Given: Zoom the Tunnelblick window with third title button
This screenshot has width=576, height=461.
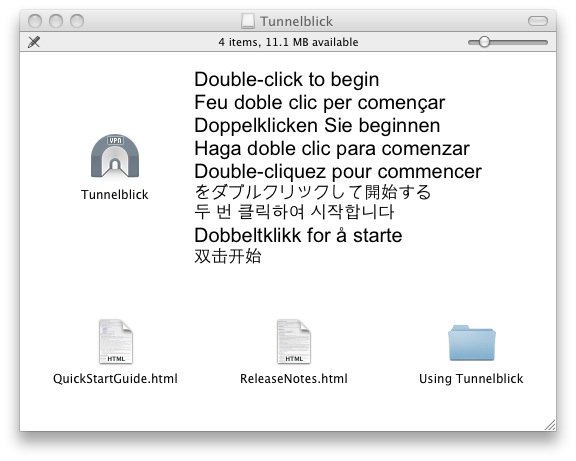Looking at the screenshot, I should [77, 21].
